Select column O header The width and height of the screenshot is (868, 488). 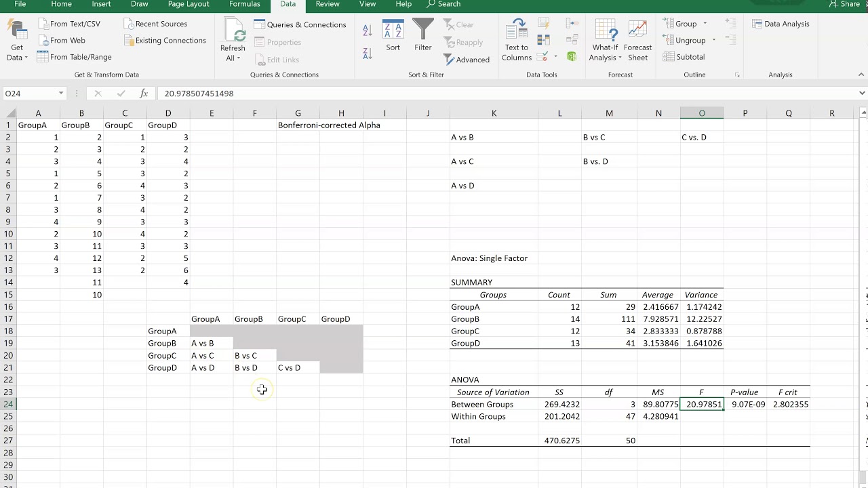coord(702,113)
